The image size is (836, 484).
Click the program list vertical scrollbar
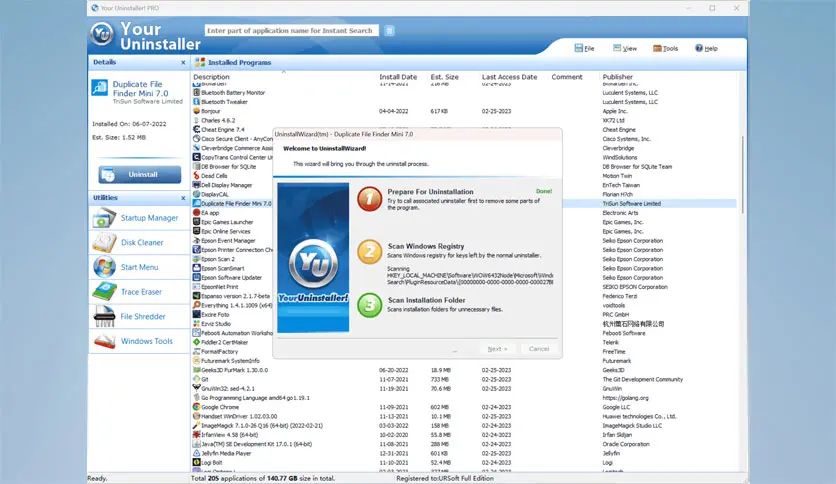pos(742,176)
